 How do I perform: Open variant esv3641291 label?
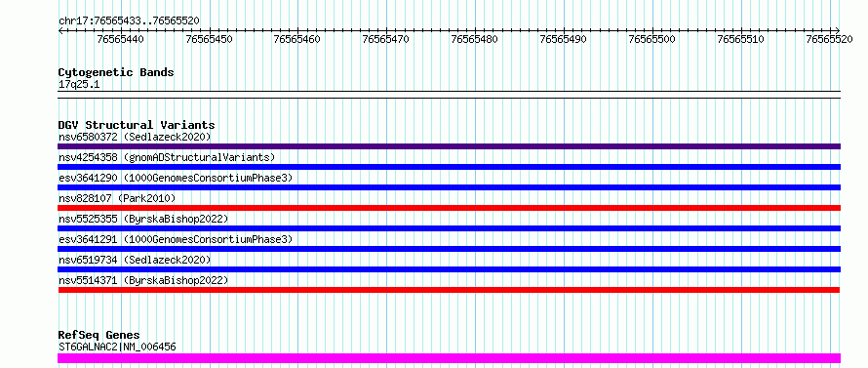click(x=176, y=239)
